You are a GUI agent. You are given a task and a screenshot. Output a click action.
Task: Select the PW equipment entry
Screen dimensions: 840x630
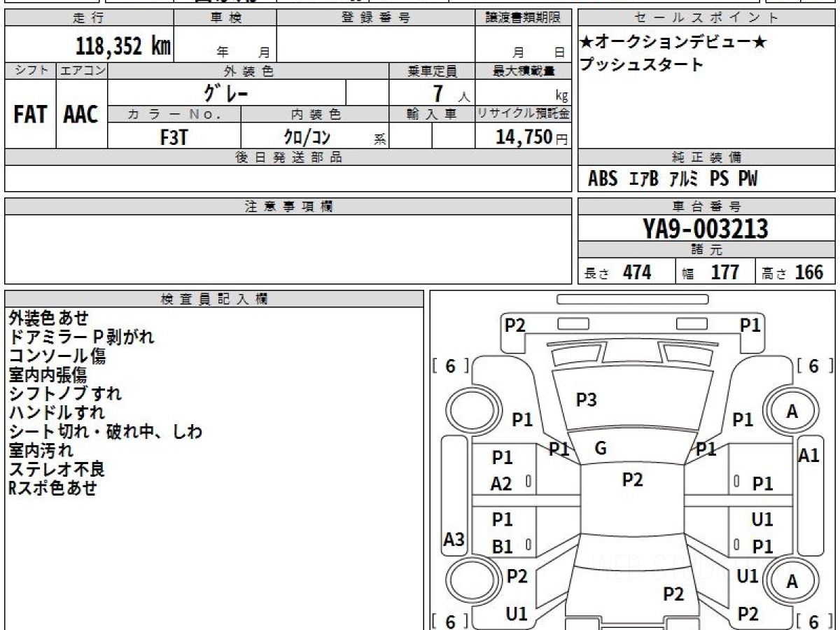(x=748, y=179)
